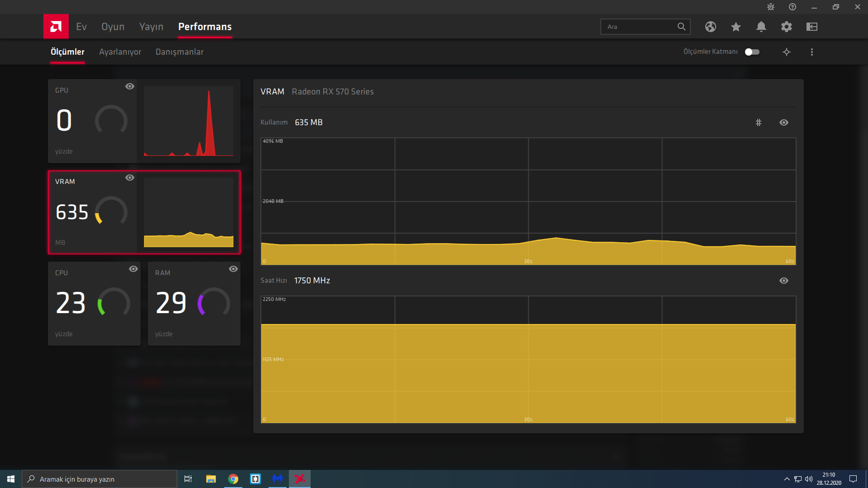Click the sidebar panel toggle icon
This screenshot has height=488, width=868.
click(x=811, y=27)
